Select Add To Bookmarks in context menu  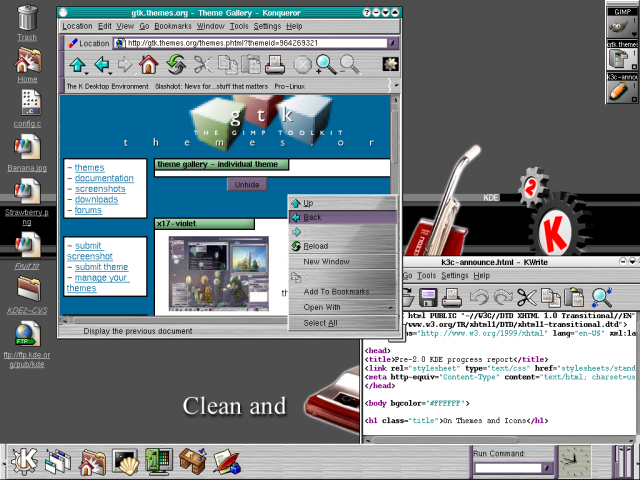[336, 291]
